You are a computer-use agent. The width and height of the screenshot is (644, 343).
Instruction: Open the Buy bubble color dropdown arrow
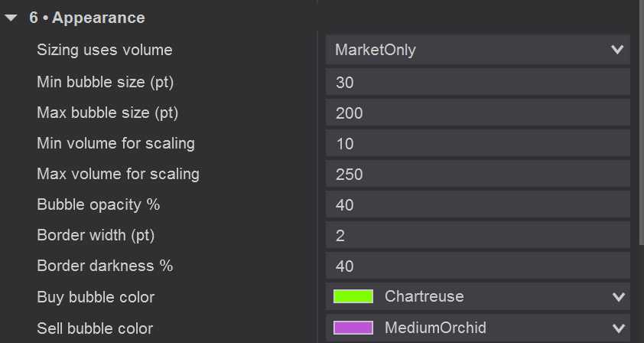(617, 297)
